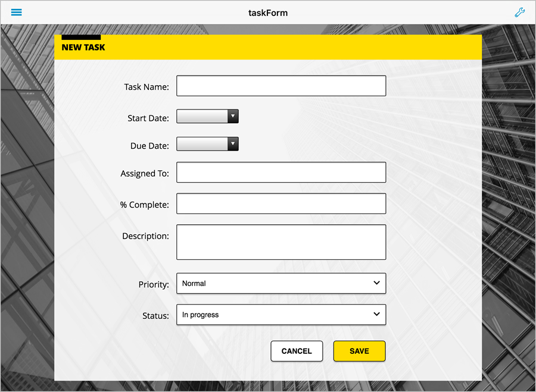Click the "Status:" label text
The height and width of the screenshot is (392, 536).
pos(155,316)
